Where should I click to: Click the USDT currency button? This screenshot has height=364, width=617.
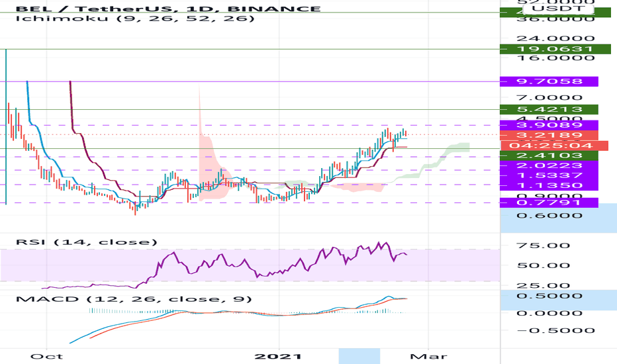558,9
